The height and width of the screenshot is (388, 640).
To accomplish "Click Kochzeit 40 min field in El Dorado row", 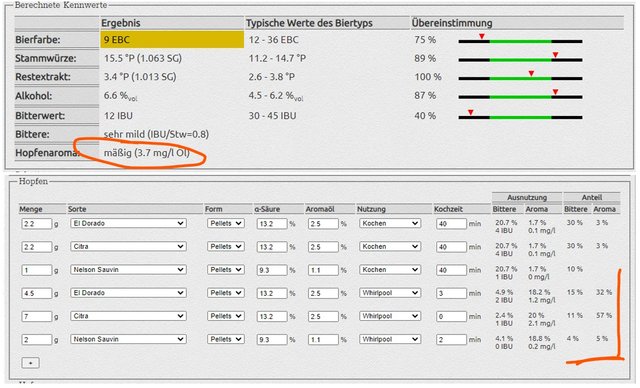I will pos(451,224).
